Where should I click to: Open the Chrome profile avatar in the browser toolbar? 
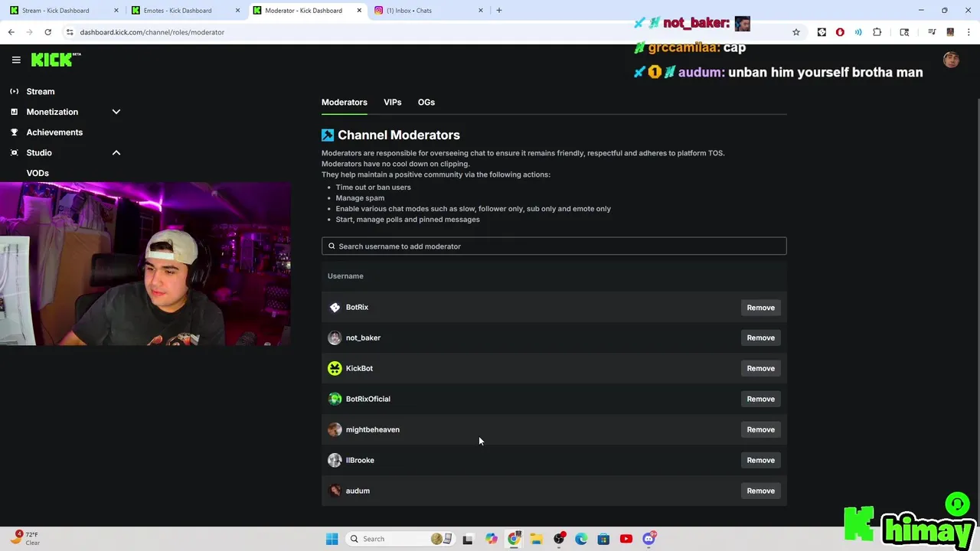[950, 32]
